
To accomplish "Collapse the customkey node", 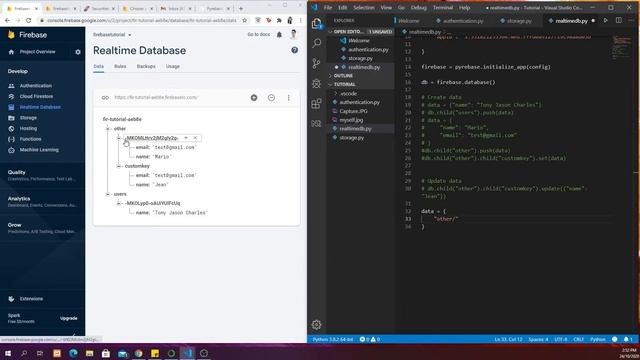I will 118,166.
